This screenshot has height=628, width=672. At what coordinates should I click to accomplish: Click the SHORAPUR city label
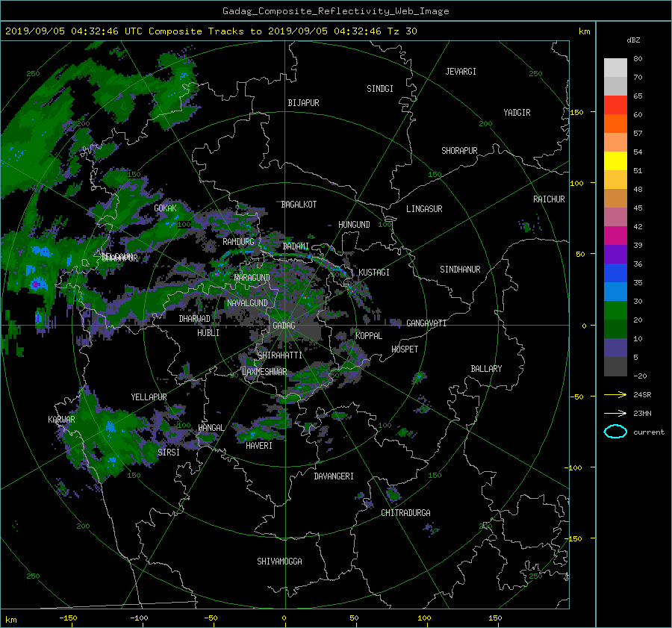(x=459, y=151)
